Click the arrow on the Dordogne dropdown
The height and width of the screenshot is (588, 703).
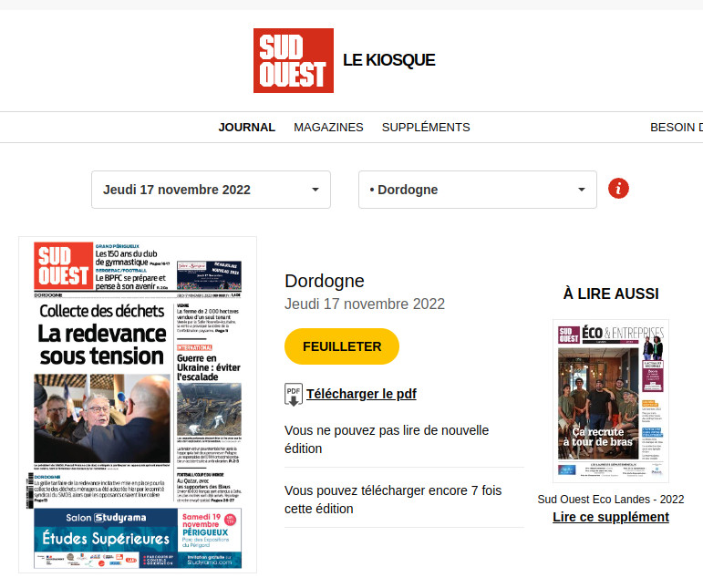tap(582, 190)
